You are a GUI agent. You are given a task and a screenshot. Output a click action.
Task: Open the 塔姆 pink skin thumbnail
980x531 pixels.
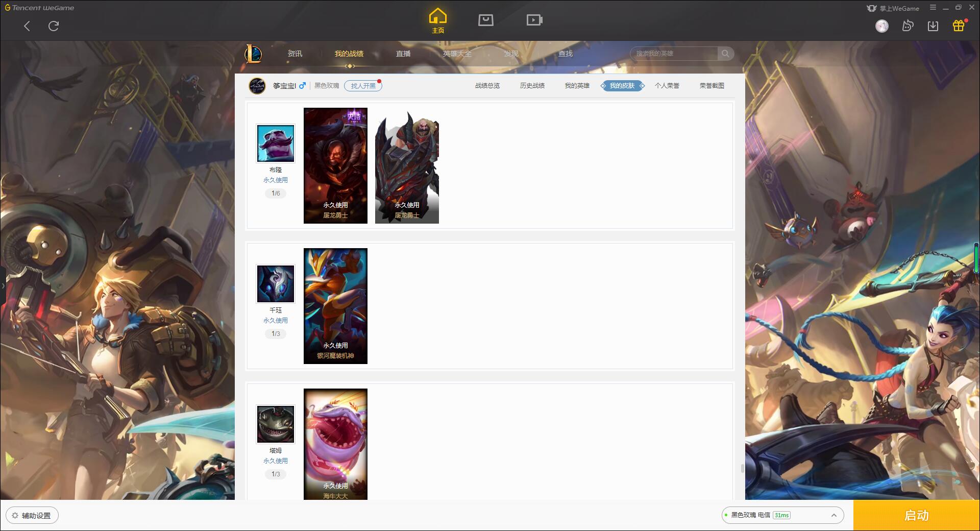point(335,444)
